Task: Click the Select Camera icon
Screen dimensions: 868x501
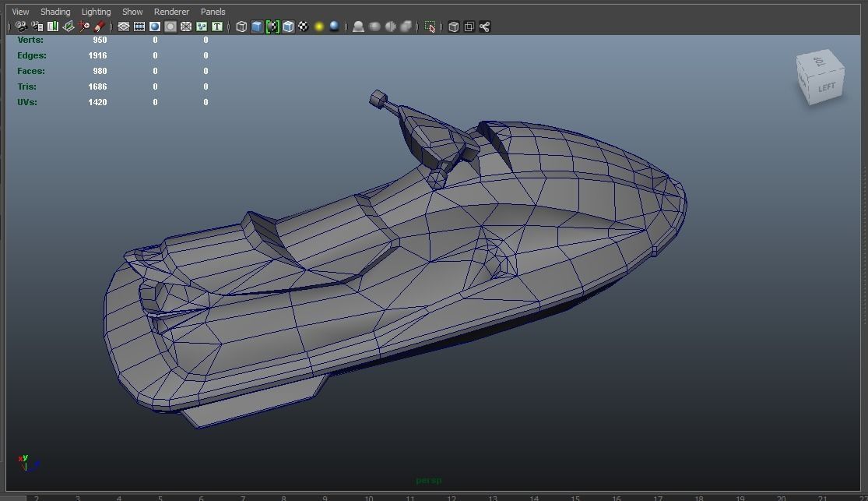Action: [x=21, y=26]
